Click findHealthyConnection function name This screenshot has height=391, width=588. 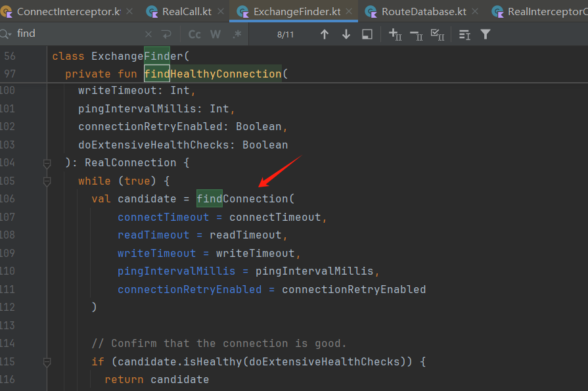tap(213, 74)
